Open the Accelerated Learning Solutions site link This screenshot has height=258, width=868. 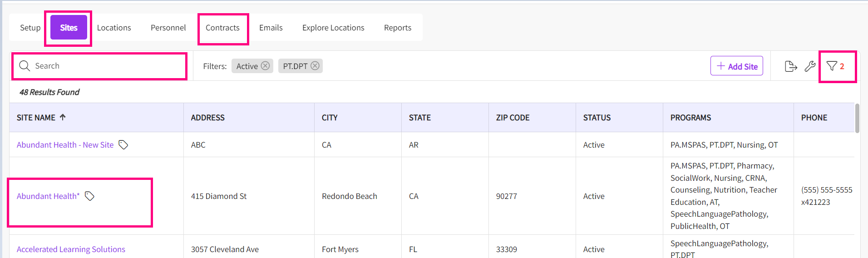click(71, 249)
